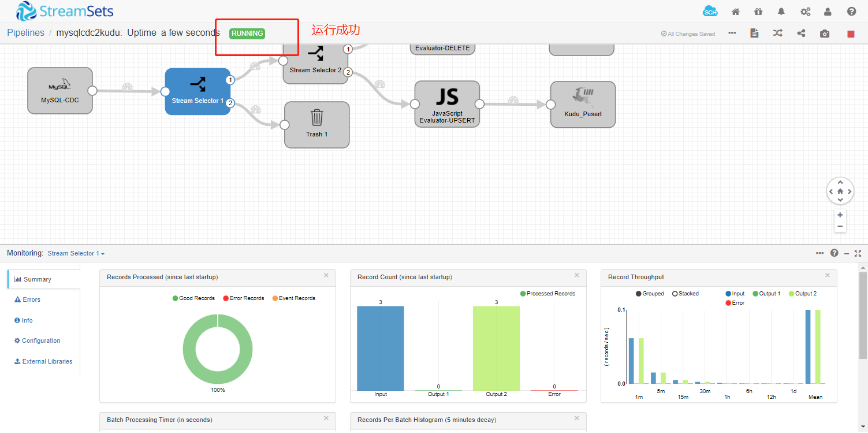Open the Errors tab
Viewport: 868px width, 433px height.
tap(27, 299)
